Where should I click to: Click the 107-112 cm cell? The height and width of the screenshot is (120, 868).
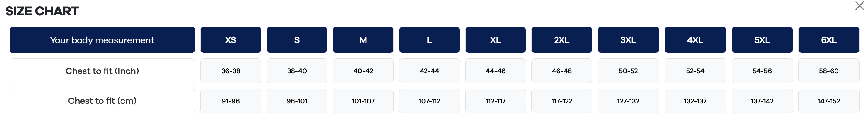click(429, 101)
